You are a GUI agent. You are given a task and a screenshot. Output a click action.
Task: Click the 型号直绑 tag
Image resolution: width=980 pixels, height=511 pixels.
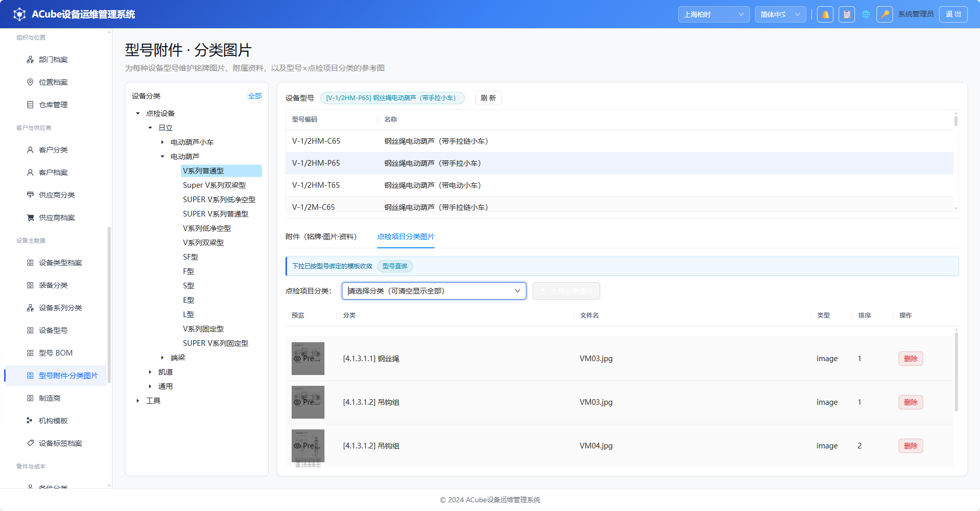395,266
